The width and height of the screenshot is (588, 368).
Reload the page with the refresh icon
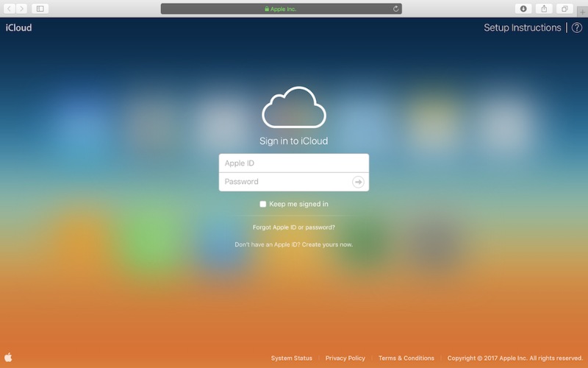pos(395,9)
